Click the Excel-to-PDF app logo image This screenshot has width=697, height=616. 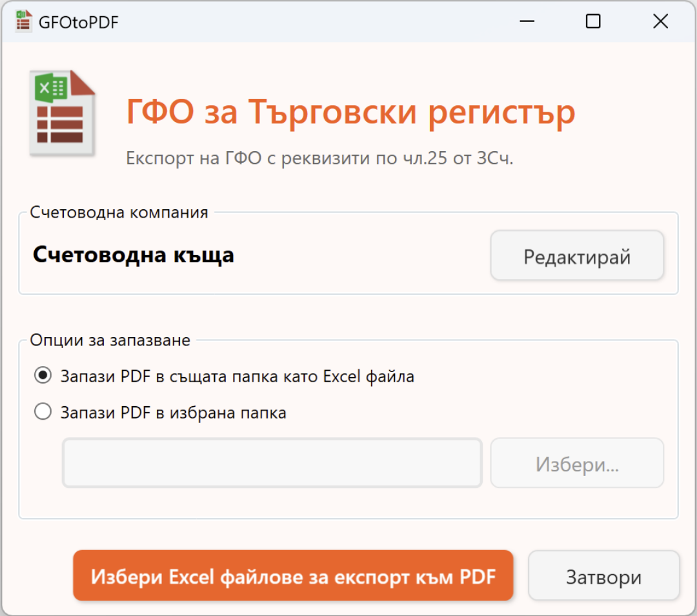coord(63,112)
